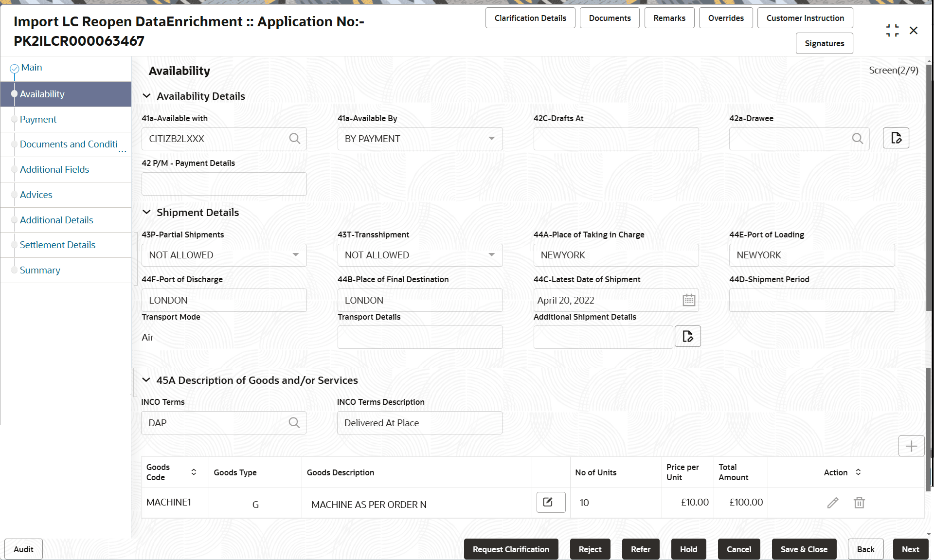Screen dimensions: 934x560
Task: Open the Overrides panel
Action: pos(725,18)
